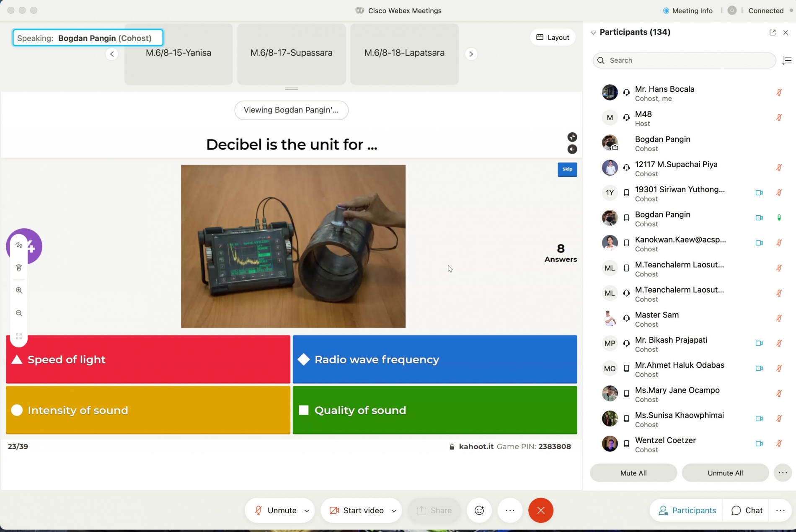Skip the Kahoot question

coord(567,169)
